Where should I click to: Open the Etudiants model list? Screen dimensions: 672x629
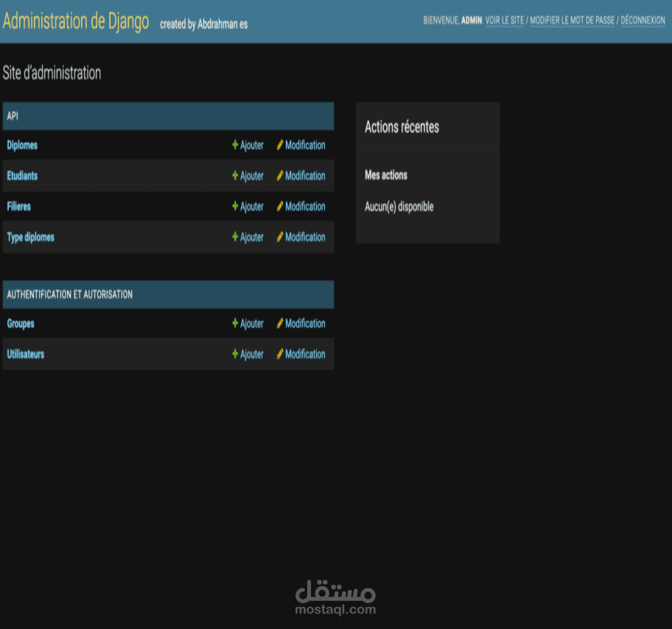point(22,176)
